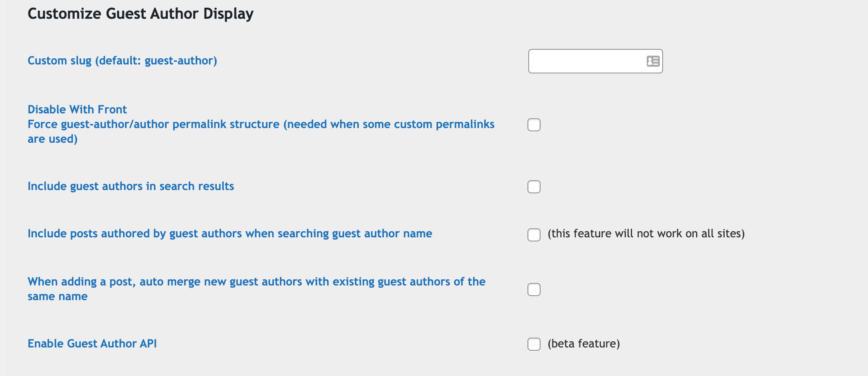
Task: Check Include guest authors in search results box
Action: tap(534, 187)
